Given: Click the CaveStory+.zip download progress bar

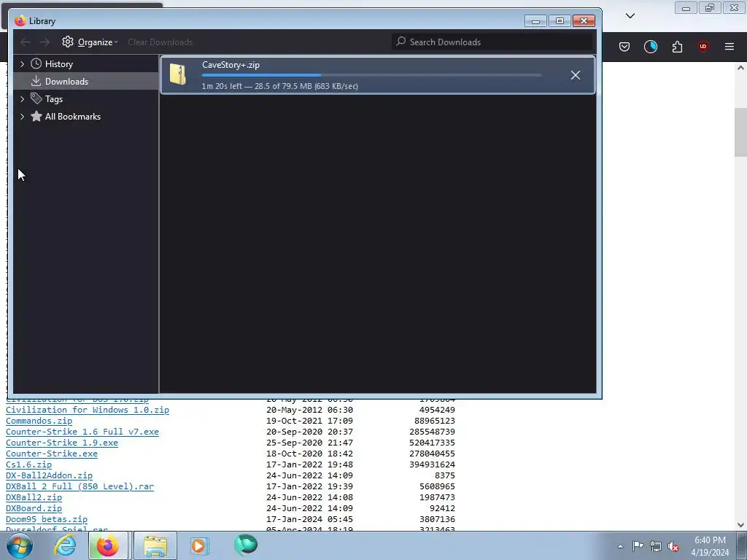Looking at the screenshot, I should [x=371, y=75].
